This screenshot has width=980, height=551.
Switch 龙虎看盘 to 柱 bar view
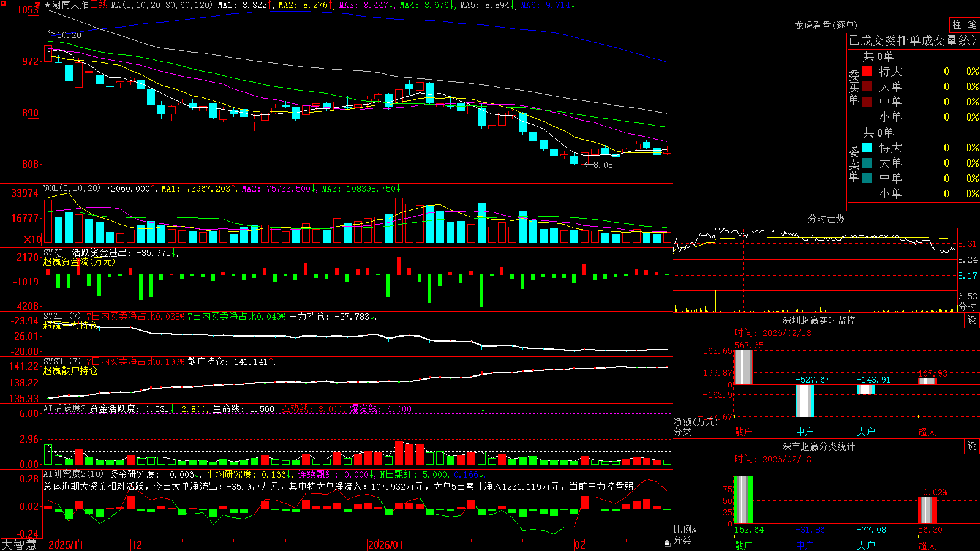(957, 24)
